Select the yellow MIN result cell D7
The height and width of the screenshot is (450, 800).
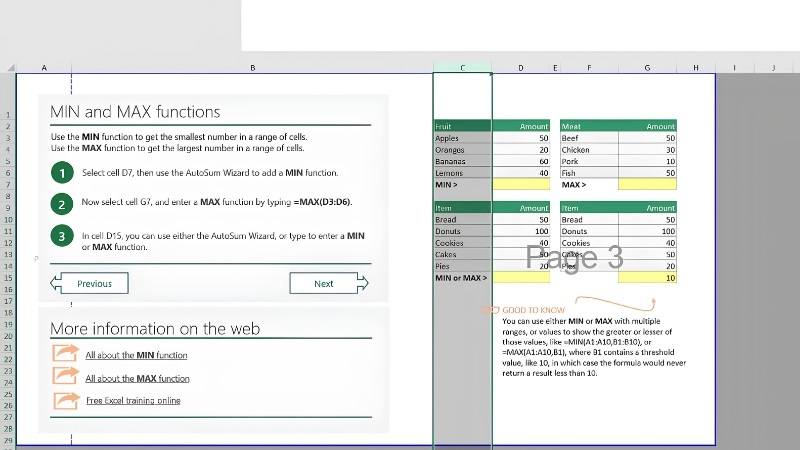coord(521,184)
